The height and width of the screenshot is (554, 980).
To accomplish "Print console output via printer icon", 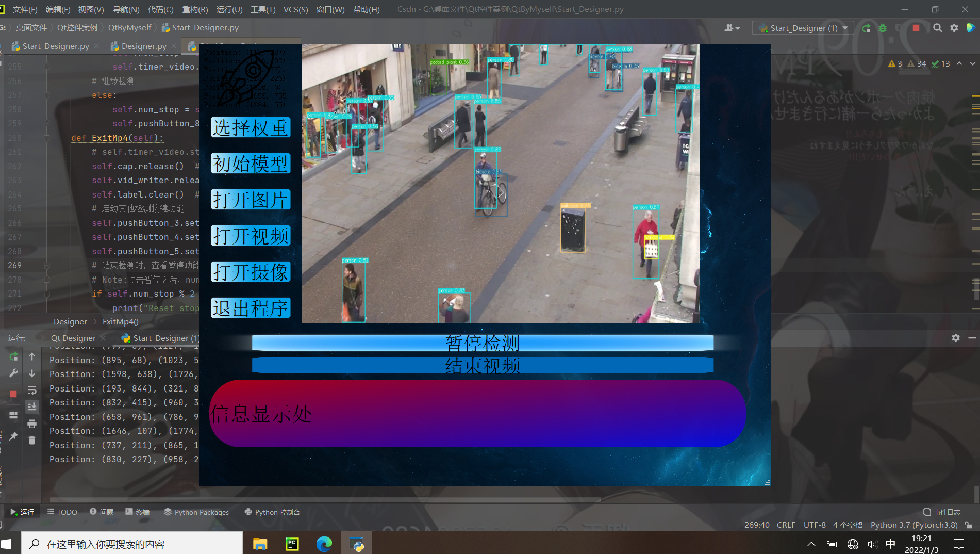I will [x=32, y=423].
